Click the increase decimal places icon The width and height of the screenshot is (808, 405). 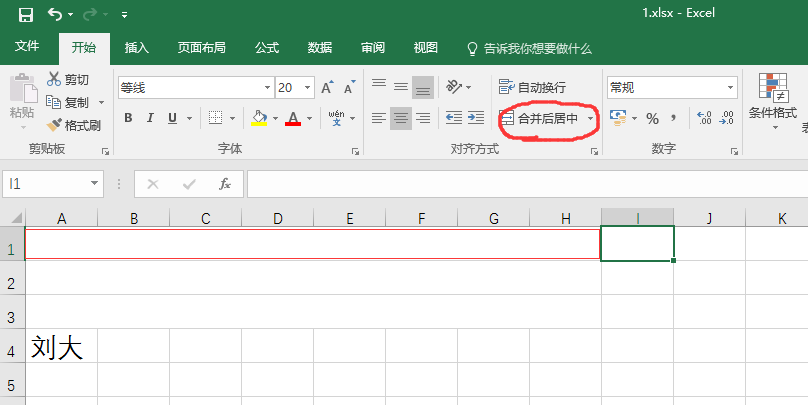pyautogui.click(x=703, y=118)
